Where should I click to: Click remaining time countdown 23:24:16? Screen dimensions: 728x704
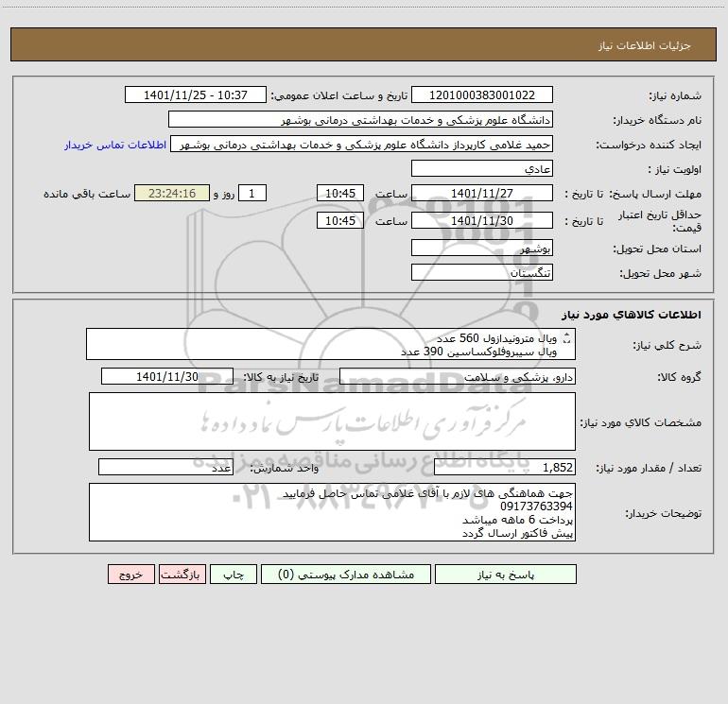[172, 193]
